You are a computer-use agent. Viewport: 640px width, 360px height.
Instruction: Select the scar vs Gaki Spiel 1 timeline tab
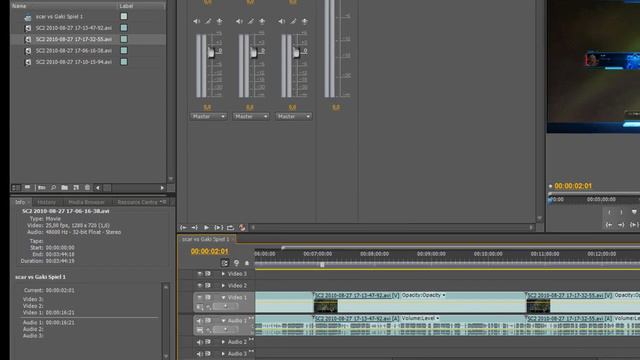[x=206, y=239]
